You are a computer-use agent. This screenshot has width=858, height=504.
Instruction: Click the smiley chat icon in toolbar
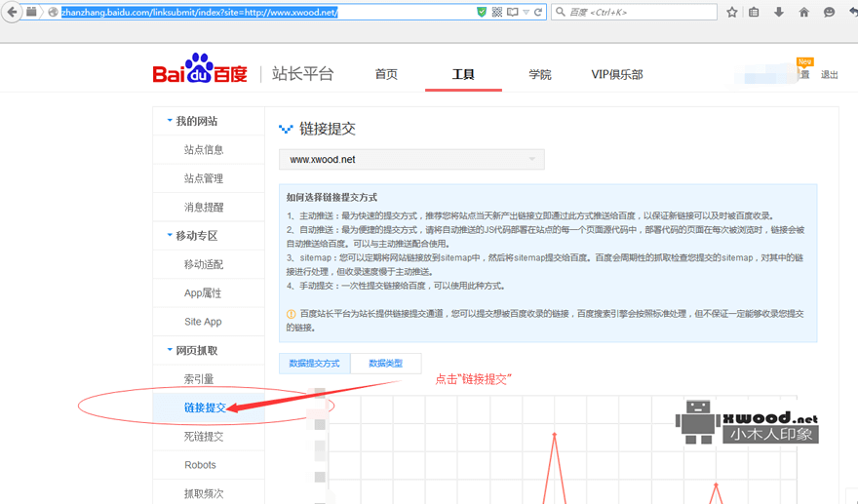829,12
